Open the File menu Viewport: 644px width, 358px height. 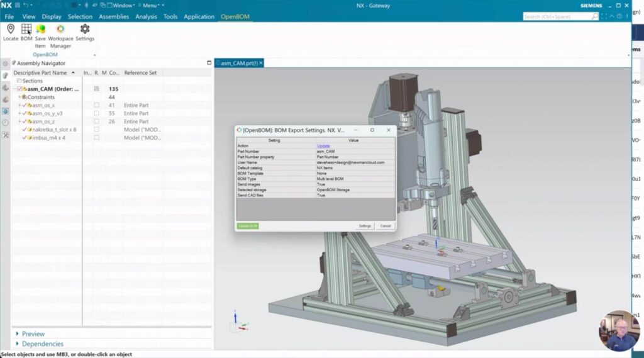click(x=9, y=16)
